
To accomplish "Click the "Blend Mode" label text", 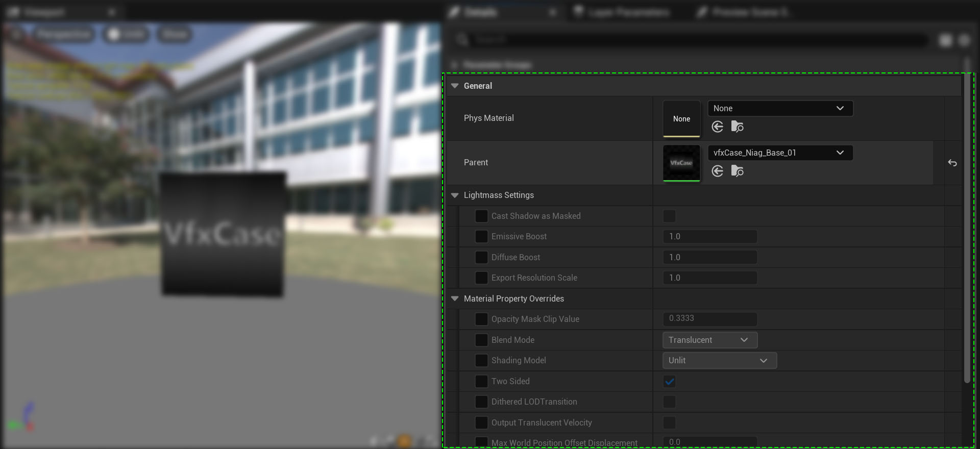I will [x=513, y=340].
